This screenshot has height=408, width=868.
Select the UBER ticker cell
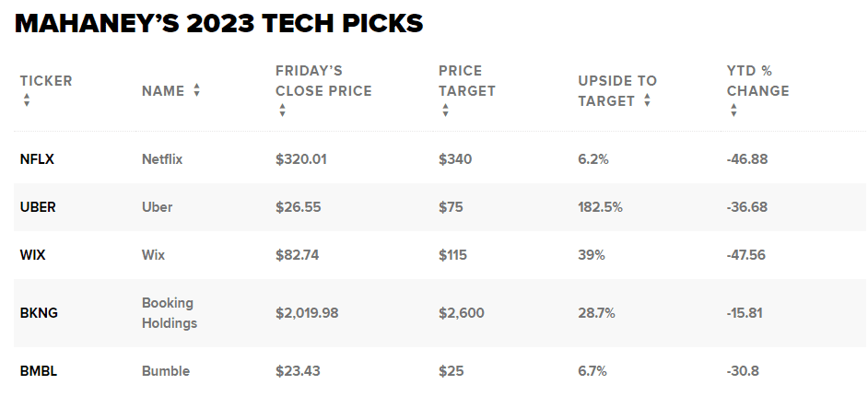[38, 207]
